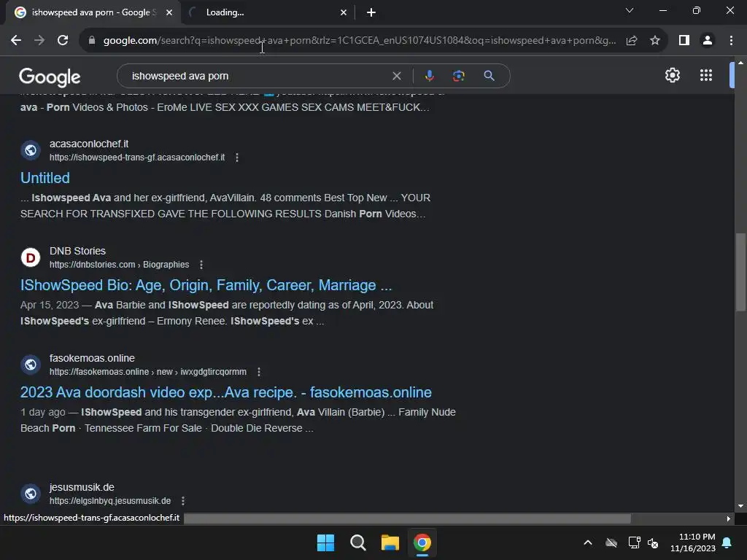Open more options for fasokemoas.online result
747x560 pixels.
click(x=259, y=372)
